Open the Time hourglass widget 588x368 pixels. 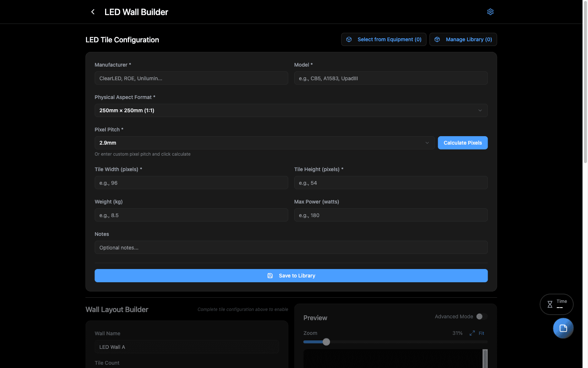556,304
